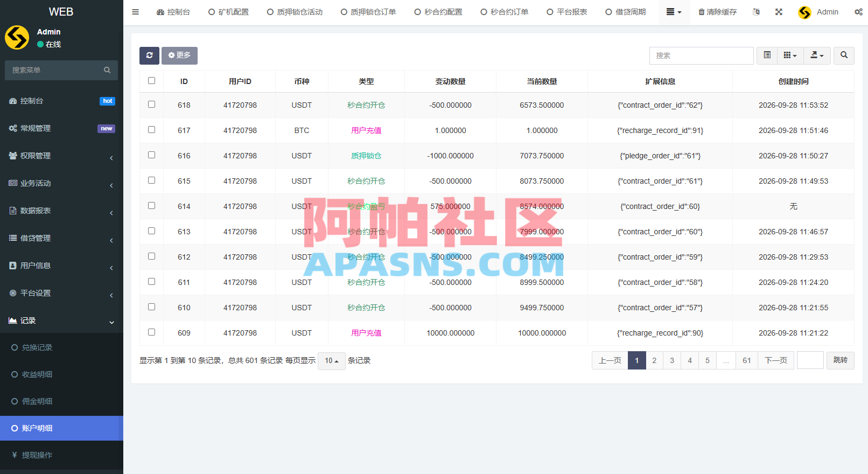The width and height of the screenshot is (868, 474).
Task: Click the sidebar menu search magnifier
Action: click(107, 70)
